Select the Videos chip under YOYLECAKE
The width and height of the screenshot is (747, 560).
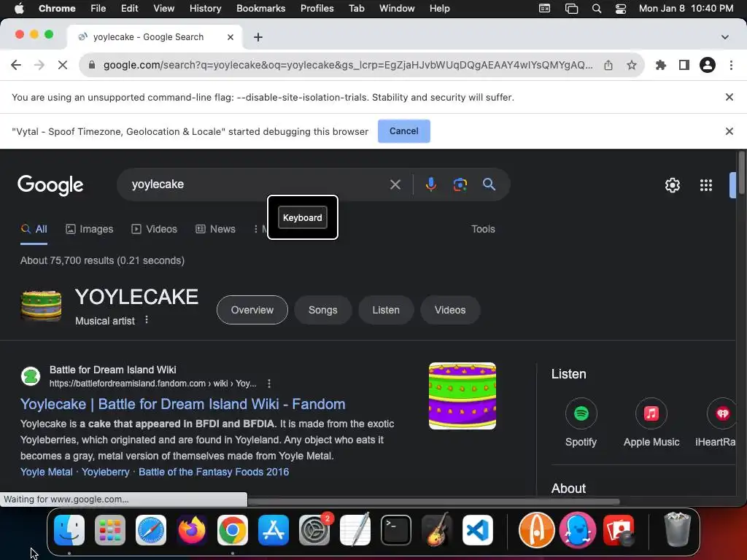tap(449, 310)
